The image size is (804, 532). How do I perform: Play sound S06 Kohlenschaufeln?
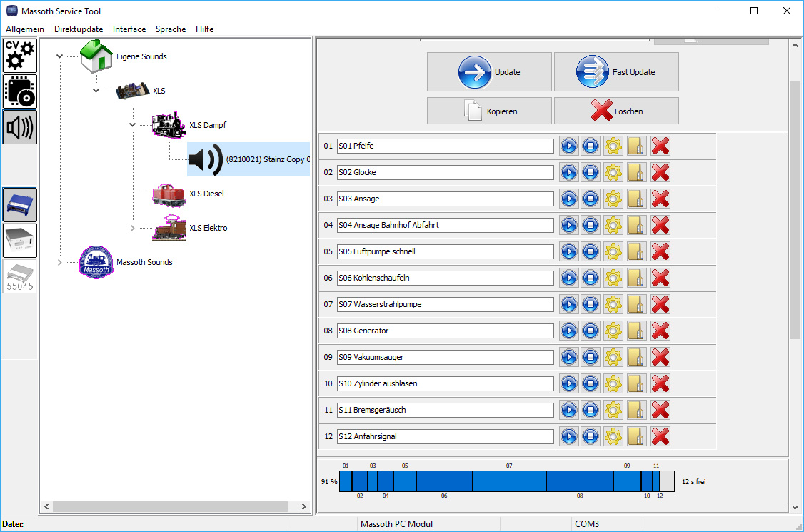click(x=568, y=278)
